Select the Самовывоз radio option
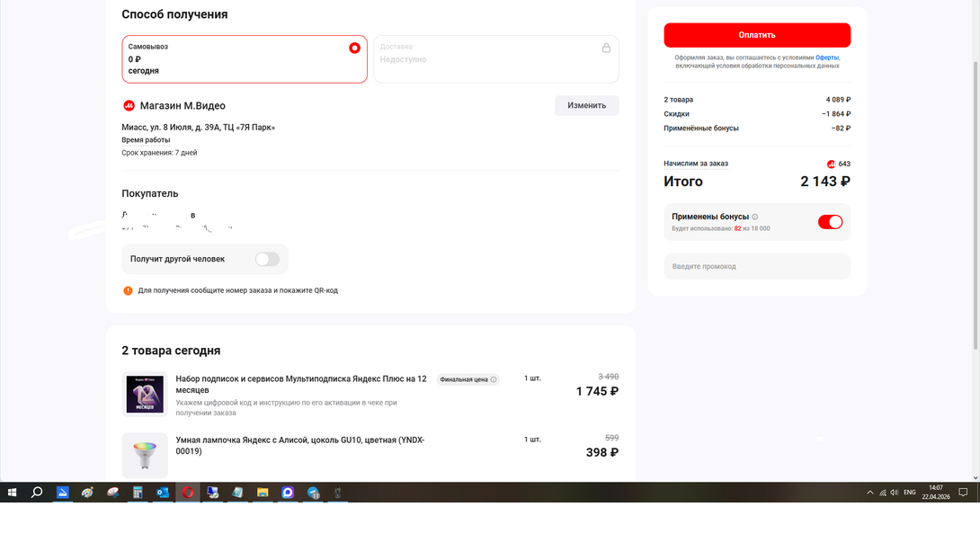The image size is (980, 551). tap(354, 49)
